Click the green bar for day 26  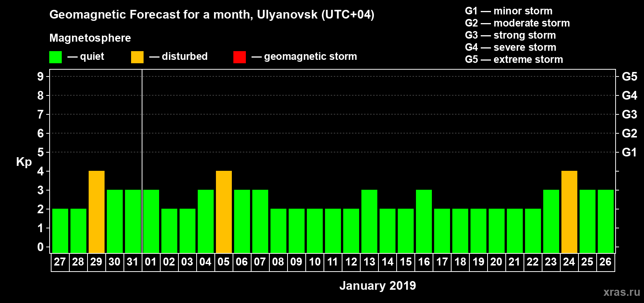(x=606, y=222)
